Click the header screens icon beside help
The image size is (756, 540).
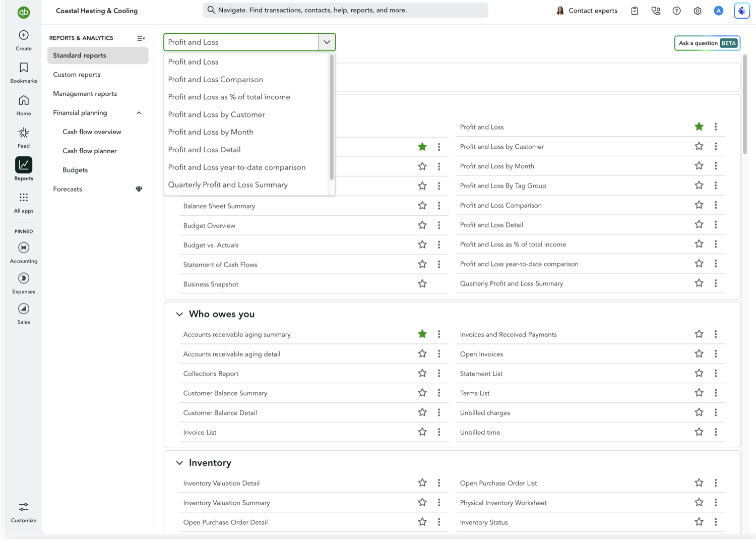click(x=656, y=11)
